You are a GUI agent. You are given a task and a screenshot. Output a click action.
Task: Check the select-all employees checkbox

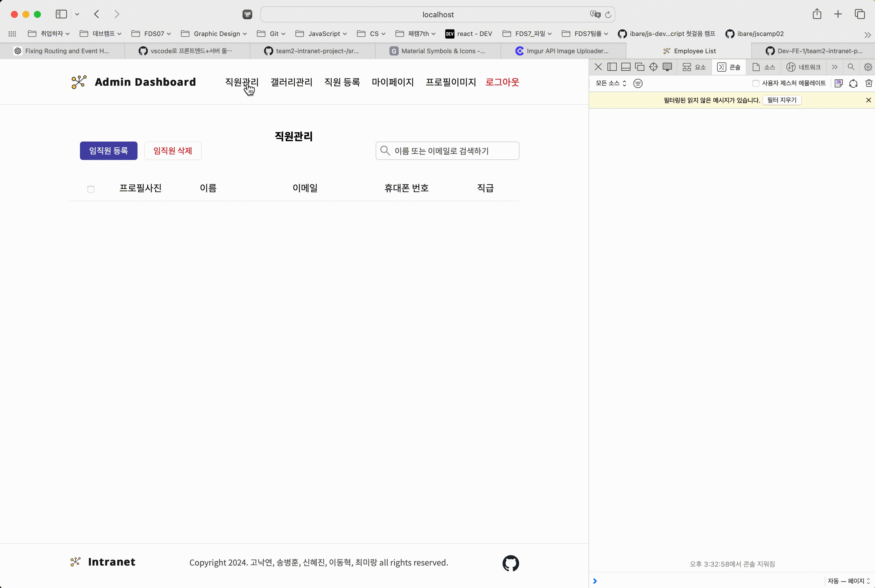click(x=91, y=189)
